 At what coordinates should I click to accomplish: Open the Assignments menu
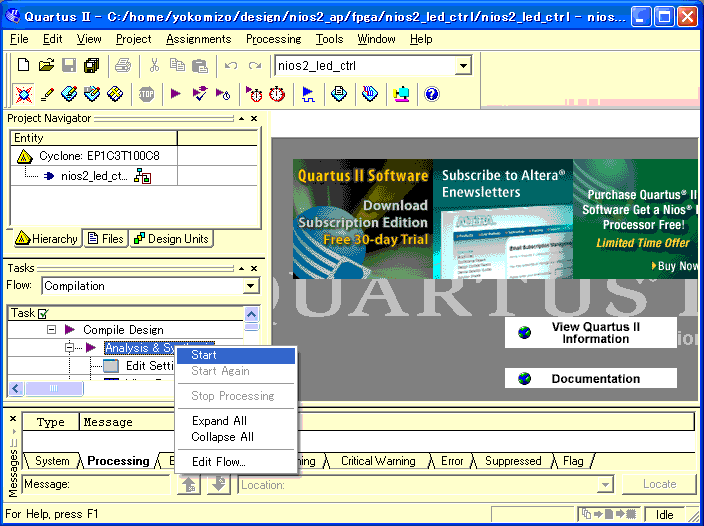coord(198,39)
